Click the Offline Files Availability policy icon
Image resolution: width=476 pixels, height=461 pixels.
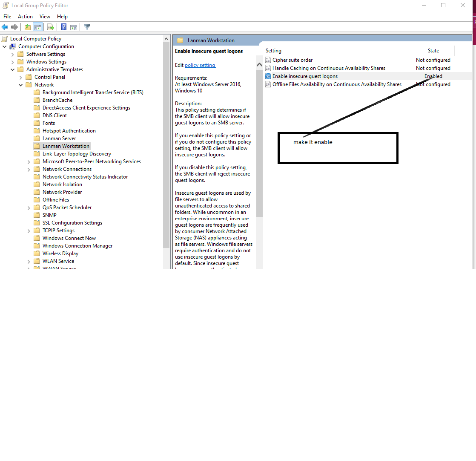click(x=268, y=84)
